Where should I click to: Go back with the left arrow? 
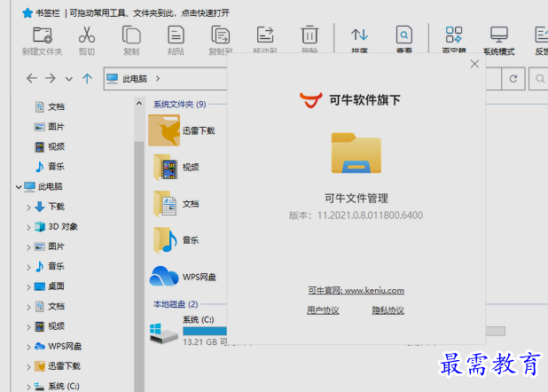pyautogui.click(x=31, y=78)
